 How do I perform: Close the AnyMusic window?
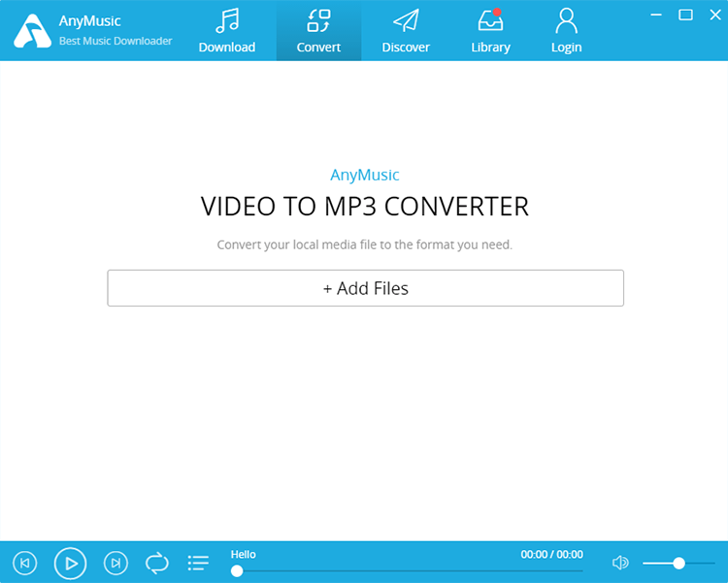point(715,15)
